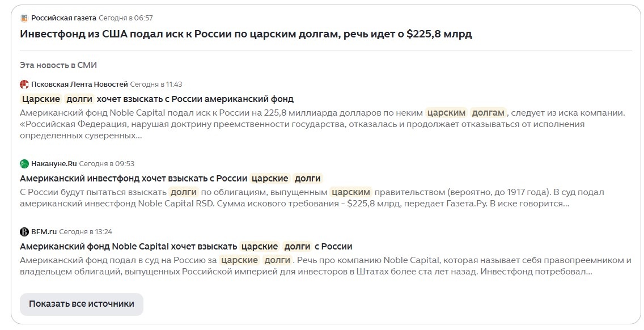Select the Накануне.Ru green source icon

point(24,163)
